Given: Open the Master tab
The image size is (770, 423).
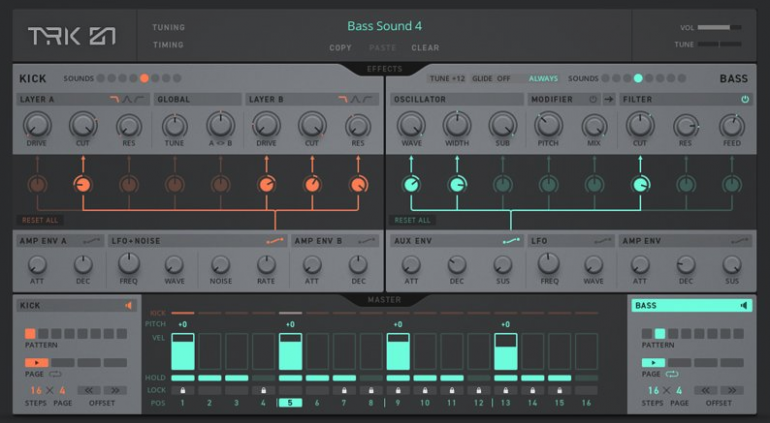Looking at the screenshot, I should [384, 300].
